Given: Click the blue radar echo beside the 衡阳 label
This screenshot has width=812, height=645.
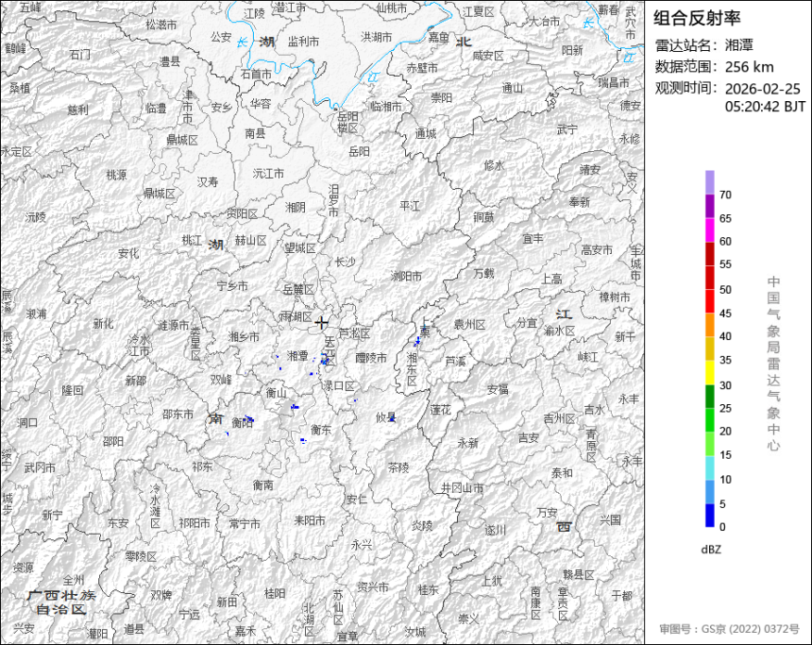Looking at the screenshot, I should click(x=249, y=418).
